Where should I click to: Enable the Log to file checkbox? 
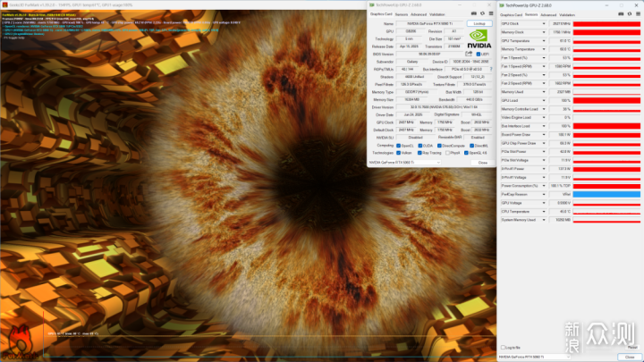[x=503, y=347]
